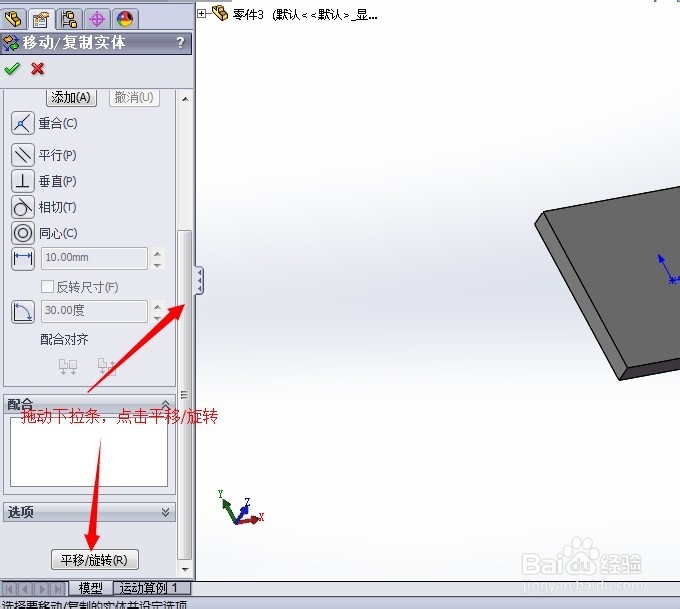Click the panel scrollbar up arrow
Viewport: 680px width, 609px height.
[x=185, y=99]
